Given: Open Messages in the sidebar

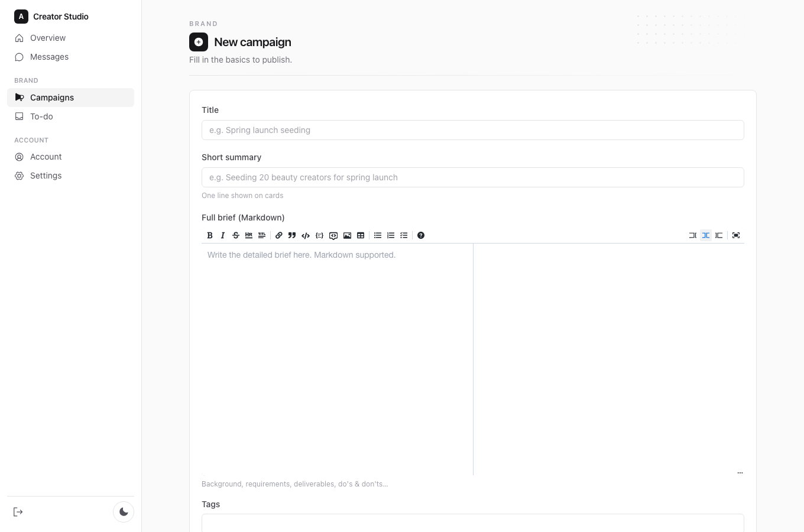Looking at the screenshot, I should [70, 57].
